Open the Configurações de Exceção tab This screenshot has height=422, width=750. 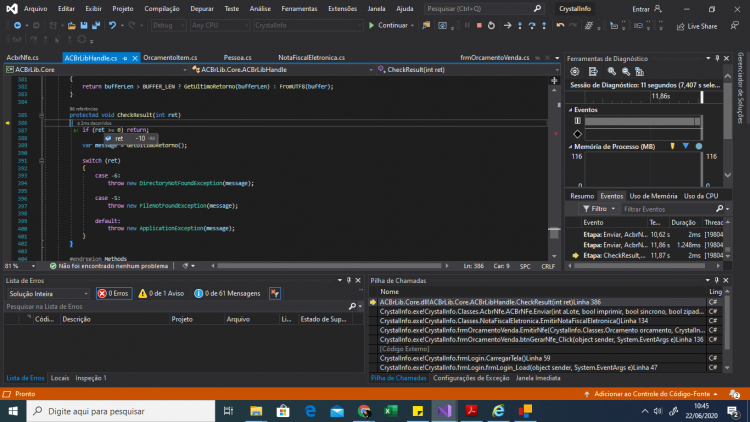[x=471, y=378]
